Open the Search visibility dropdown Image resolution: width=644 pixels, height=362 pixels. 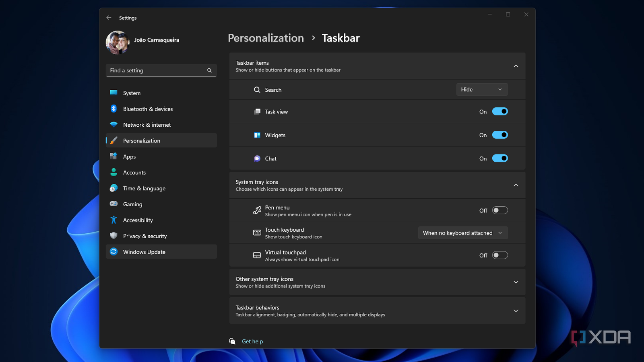pyautogui.click(x=481, y=89)
